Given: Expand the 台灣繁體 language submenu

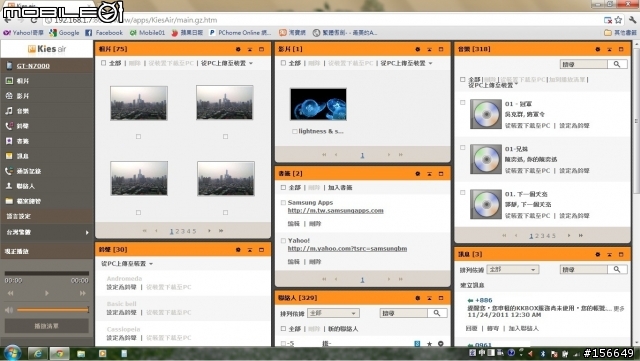Looking at the screenshot, I should [47, 232].
